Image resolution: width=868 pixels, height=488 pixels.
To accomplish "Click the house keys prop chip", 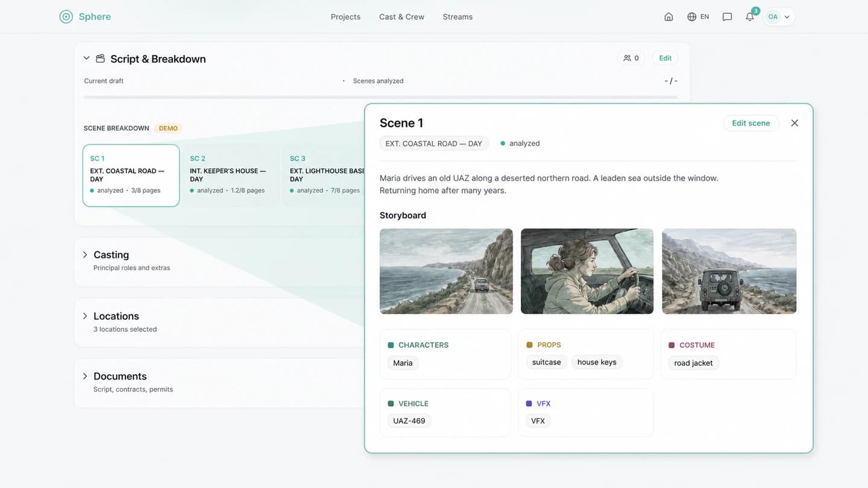I will [597, 362].
